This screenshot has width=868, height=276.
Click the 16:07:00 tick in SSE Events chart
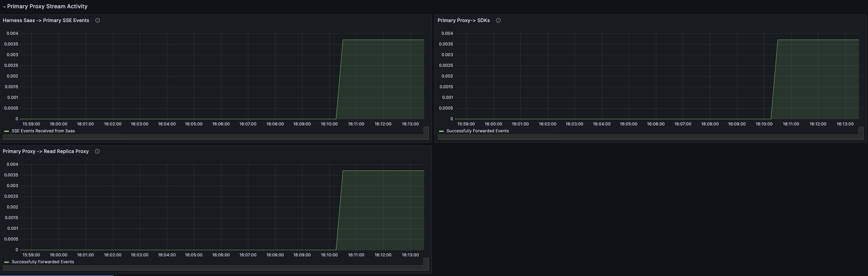pyautogui.click(x=248, y=124)
